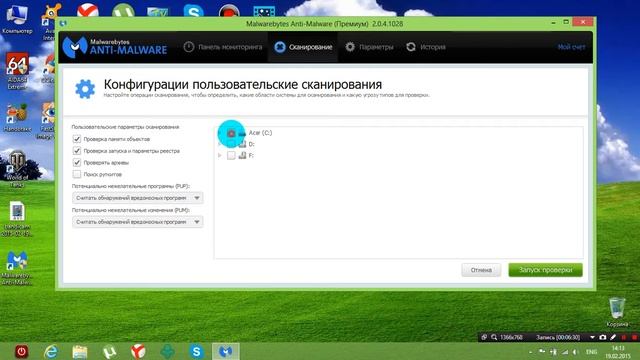Open uTorrent from taskbar
The width and height of the screenshot is (640, 360).
(109, 351)
